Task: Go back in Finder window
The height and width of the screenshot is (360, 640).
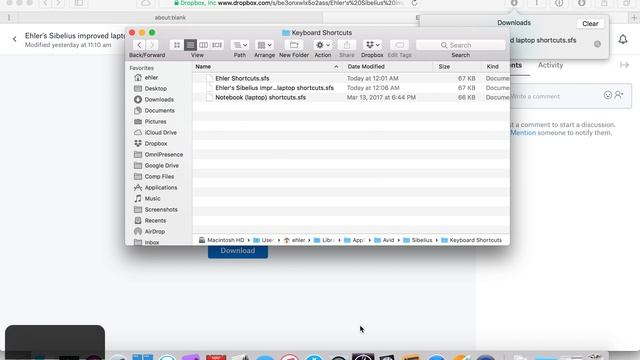Action: click(x=139, y=45)
